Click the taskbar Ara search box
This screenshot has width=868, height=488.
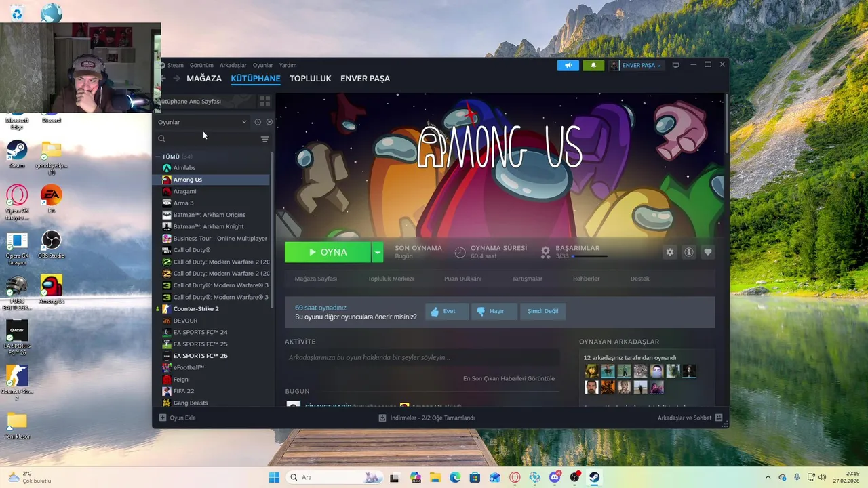pos(335,477)
